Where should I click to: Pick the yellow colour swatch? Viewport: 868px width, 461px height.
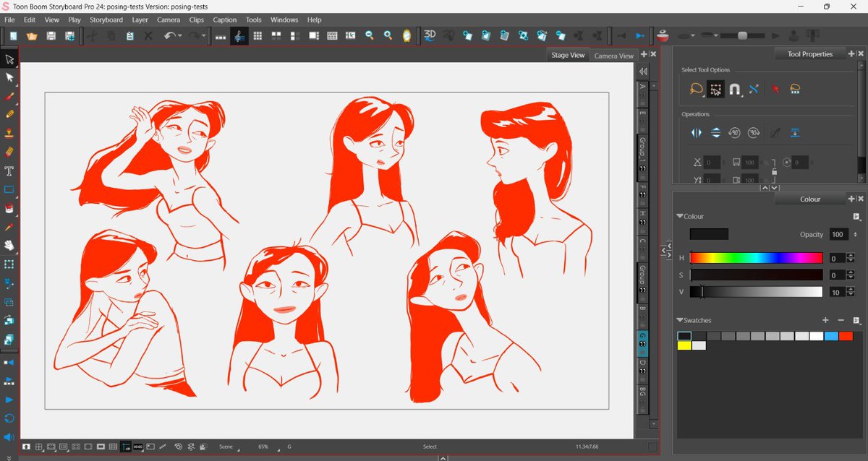[684, 346]
